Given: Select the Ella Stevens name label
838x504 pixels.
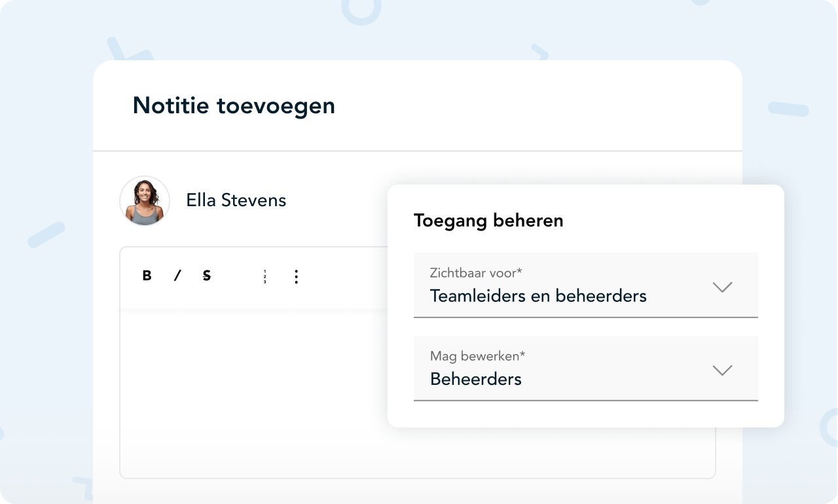Looking at the screenshot, I should tap(236, 200).
